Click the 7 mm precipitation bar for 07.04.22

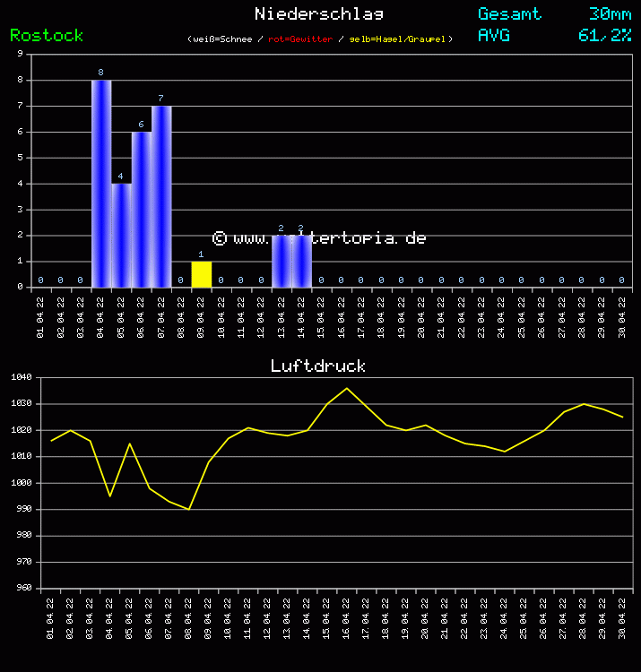coord(161,196)
